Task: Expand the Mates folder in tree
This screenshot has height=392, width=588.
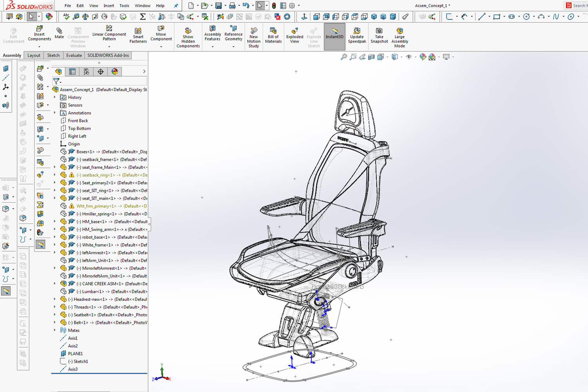Action: (x=54, y=330)
